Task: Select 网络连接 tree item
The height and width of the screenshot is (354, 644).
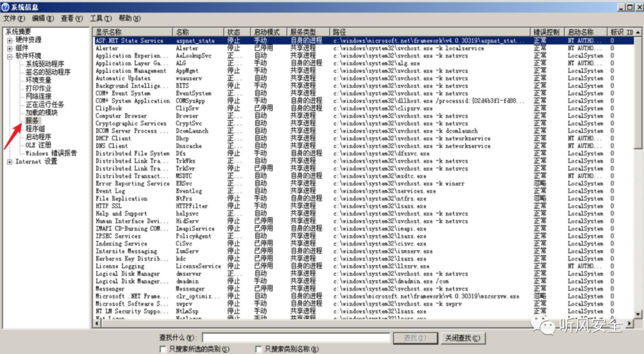Action: [x=38, y=96]
